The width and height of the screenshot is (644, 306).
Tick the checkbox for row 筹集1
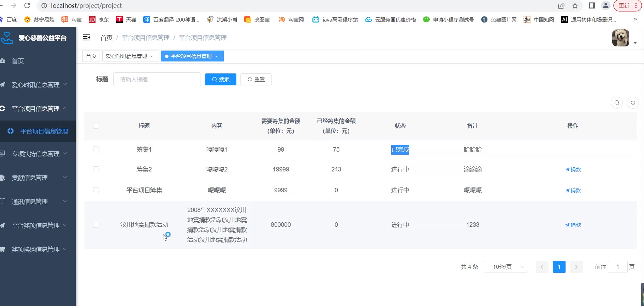[96, 150]
